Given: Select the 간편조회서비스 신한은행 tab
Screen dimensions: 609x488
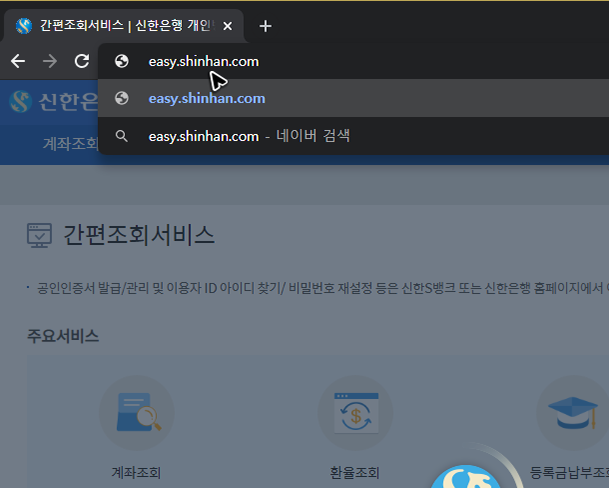Looking at the screenshot, I should pyautogui.click(x=124, y=26).
